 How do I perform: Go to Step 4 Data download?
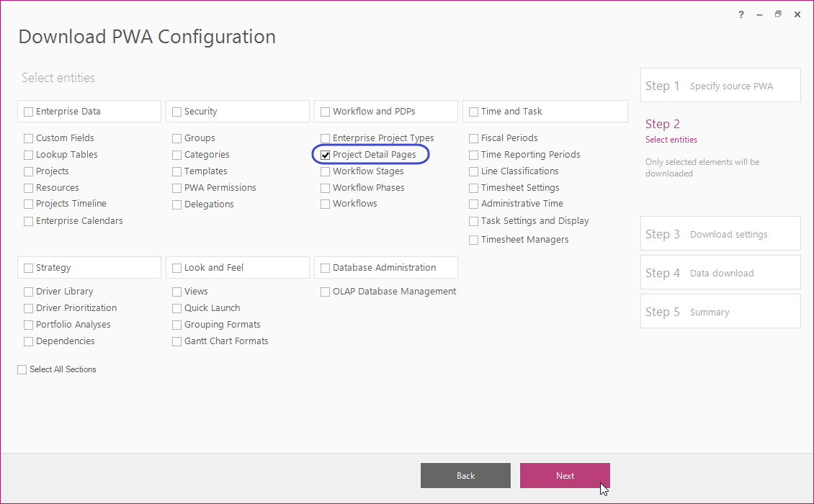coord(720,272)
